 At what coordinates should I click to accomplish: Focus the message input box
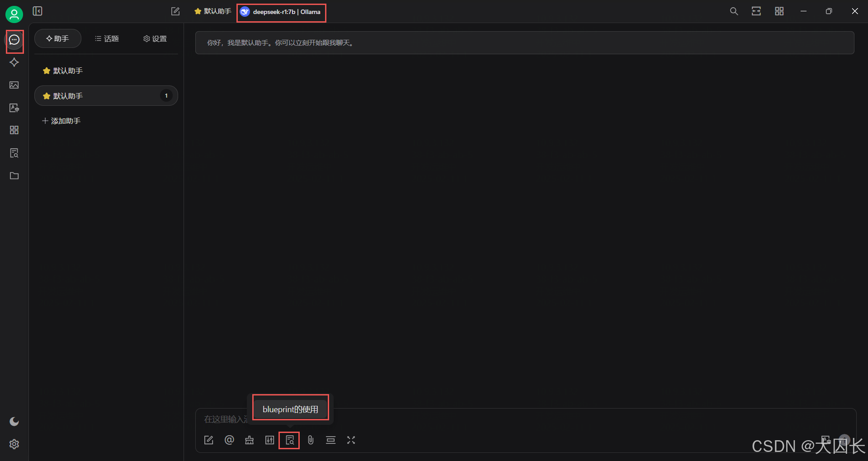tap(526, 419)
